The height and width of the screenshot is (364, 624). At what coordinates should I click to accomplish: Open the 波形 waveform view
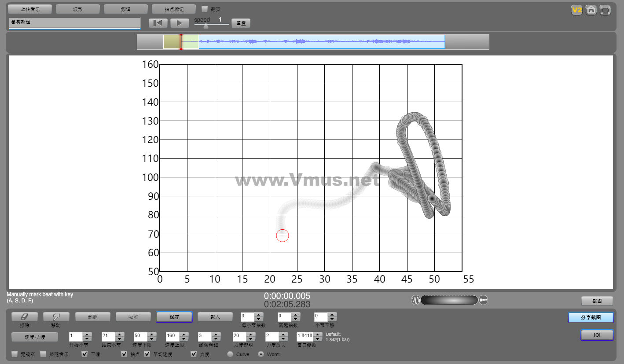point(78,9)
